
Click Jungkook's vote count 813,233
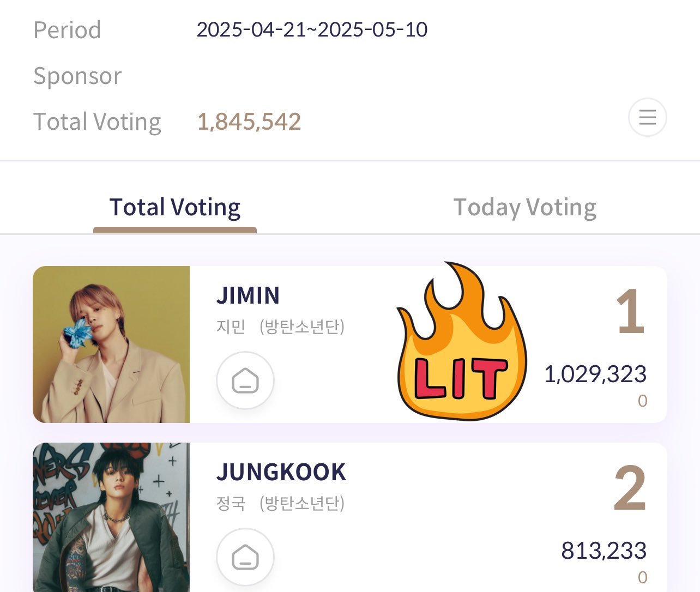point(604,551)
